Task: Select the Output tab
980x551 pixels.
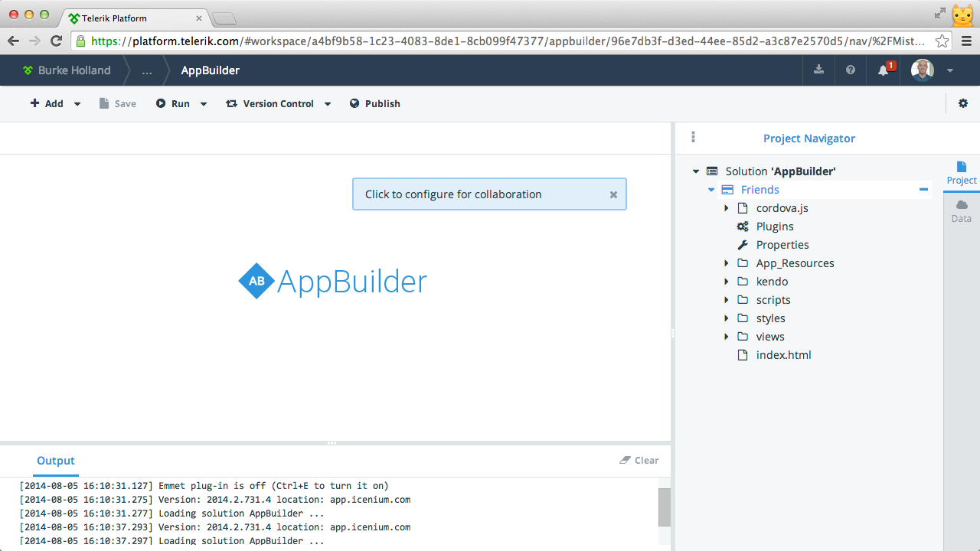Action: (56, 461)
